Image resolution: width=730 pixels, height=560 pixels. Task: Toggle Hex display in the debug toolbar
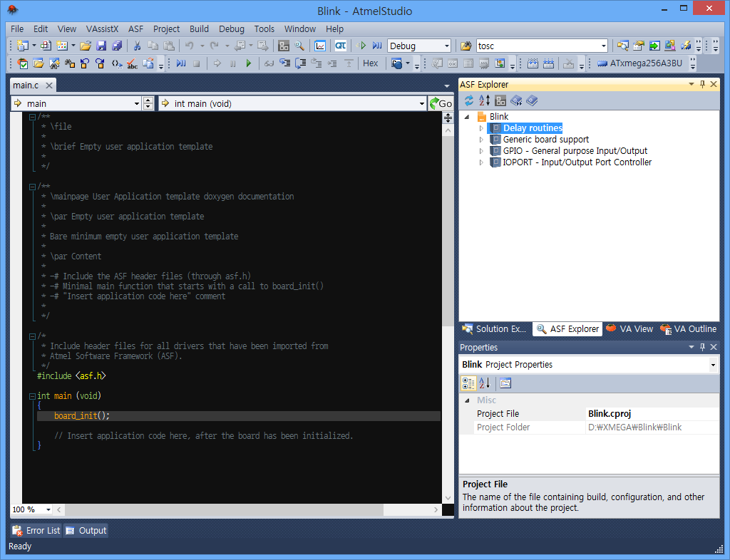coord(370,63)
